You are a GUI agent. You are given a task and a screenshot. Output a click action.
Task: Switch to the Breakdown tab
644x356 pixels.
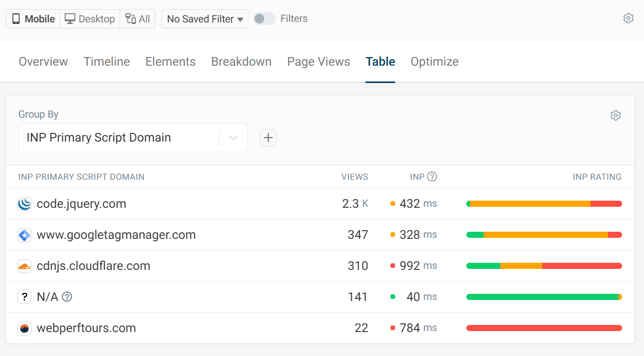(241, 61)
